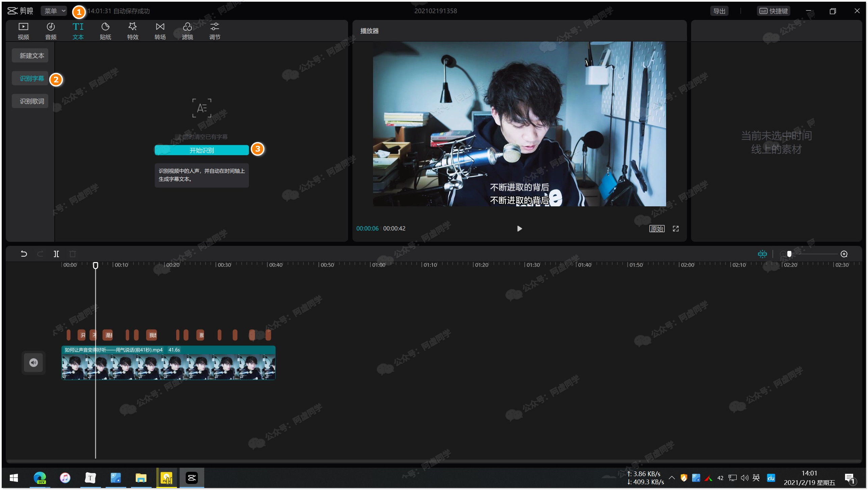868x490 pixels.
Task: Click the timeline zoom slider handle
Action: coord(789,254)
